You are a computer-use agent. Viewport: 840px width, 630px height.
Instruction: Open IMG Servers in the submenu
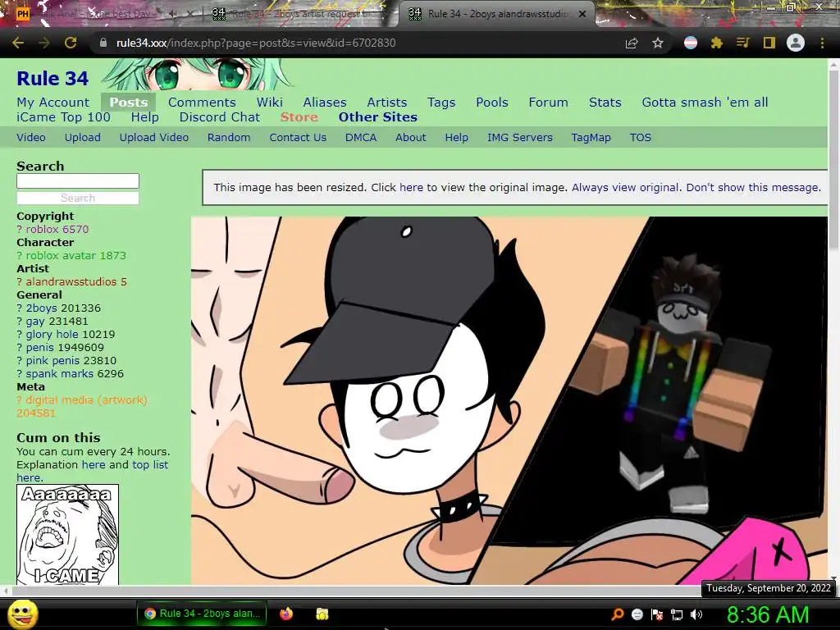[x=519, y=138]
